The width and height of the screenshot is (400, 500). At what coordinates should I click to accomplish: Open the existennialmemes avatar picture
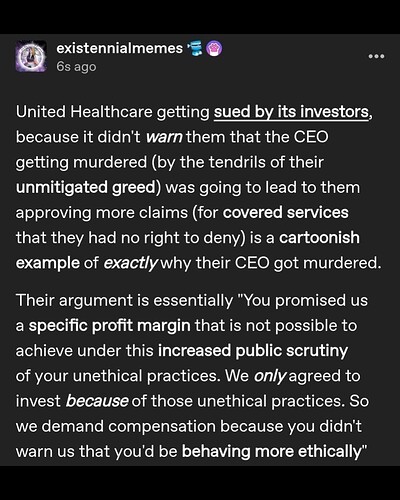(31, 56)
